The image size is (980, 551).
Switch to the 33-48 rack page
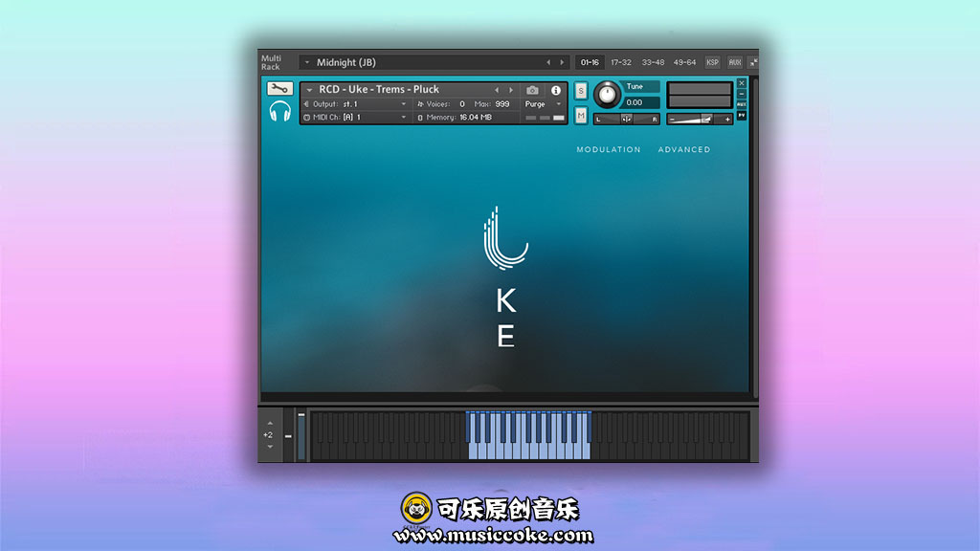pos(653,62)
